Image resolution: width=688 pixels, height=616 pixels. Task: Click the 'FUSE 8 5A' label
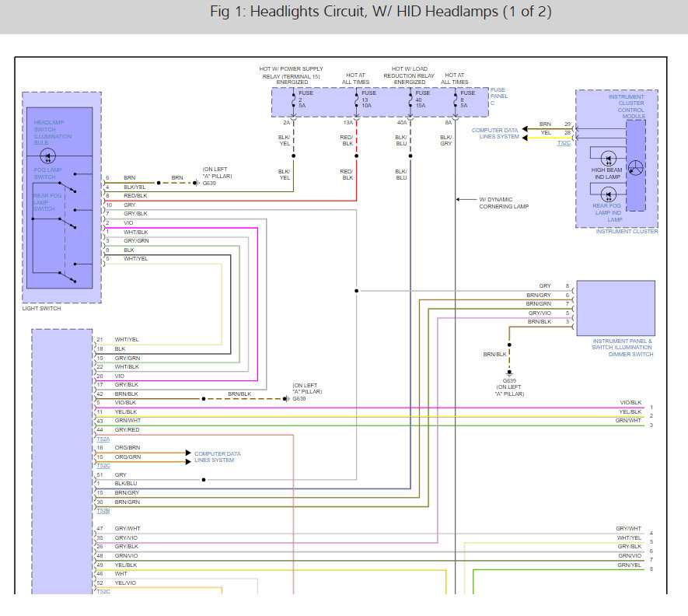point(467,100)
